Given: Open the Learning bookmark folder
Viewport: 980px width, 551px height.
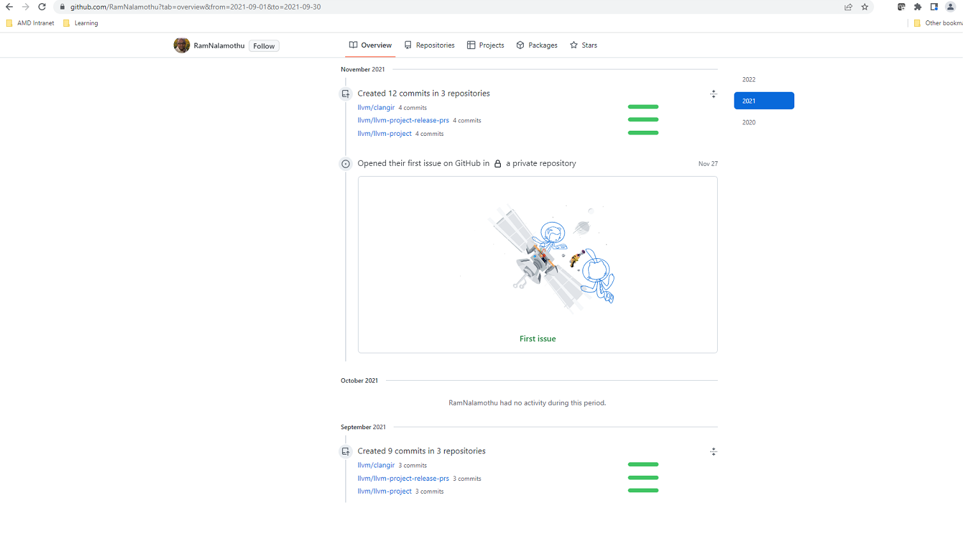Looking at the screenshot, I should coord(80,23).
